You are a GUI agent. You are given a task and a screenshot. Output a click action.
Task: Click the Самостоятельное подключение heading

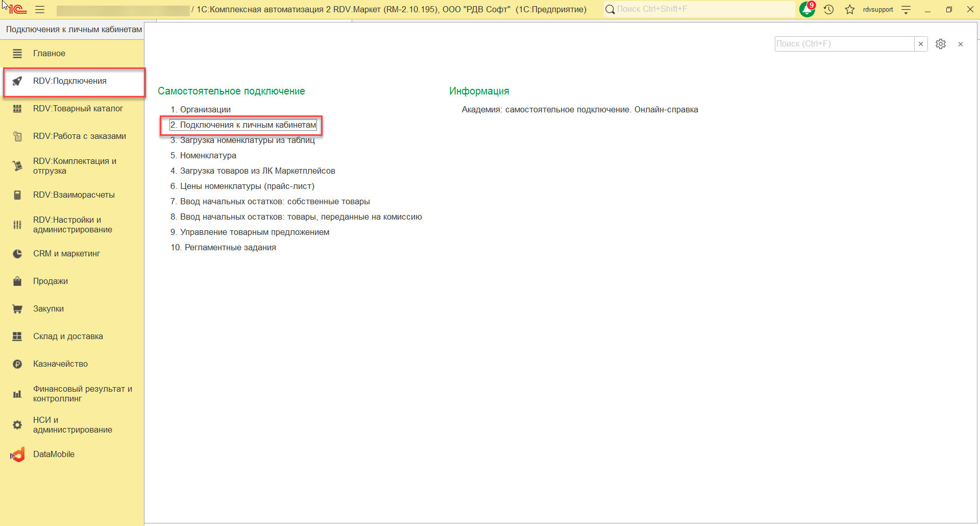[231, 91]
